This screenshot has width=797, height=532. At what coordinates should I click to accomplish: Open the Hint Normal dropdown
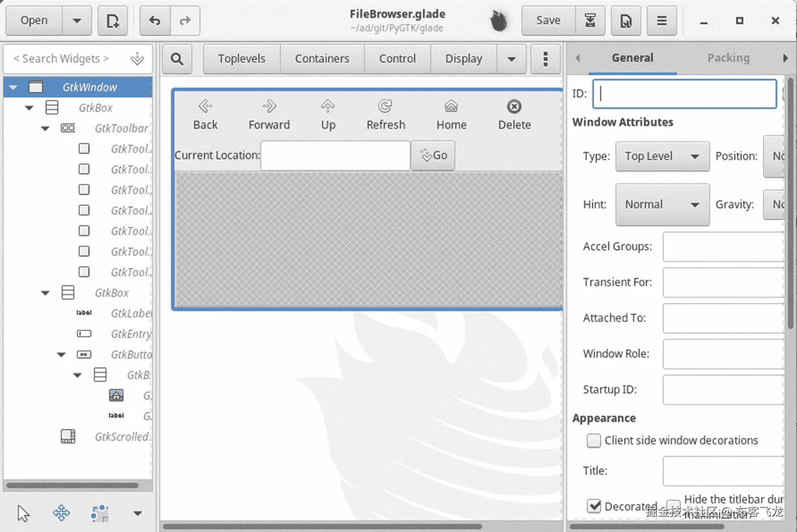(662, 204)
